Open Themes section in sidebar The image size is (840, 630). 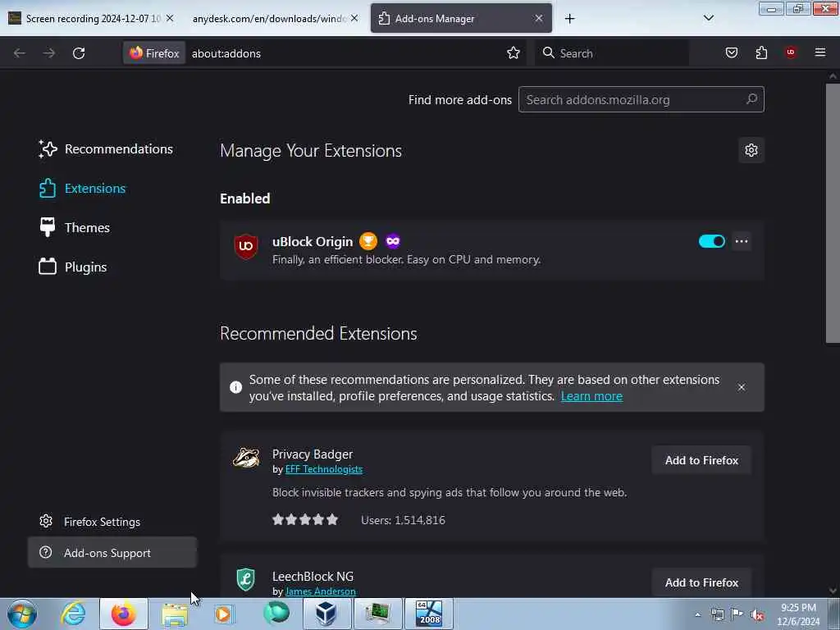pos(75,228)
